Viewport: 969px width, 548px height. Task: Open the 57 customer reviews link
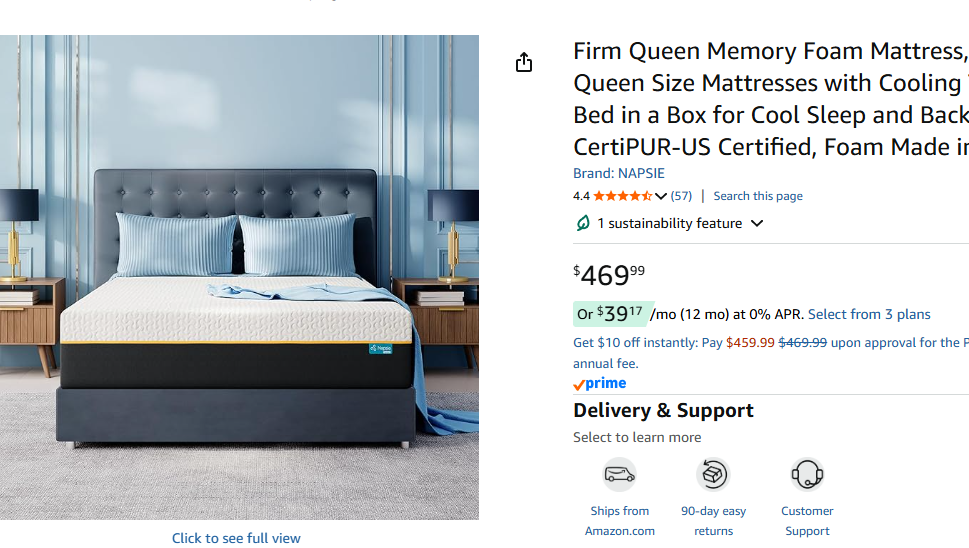(x=681, y=196)
